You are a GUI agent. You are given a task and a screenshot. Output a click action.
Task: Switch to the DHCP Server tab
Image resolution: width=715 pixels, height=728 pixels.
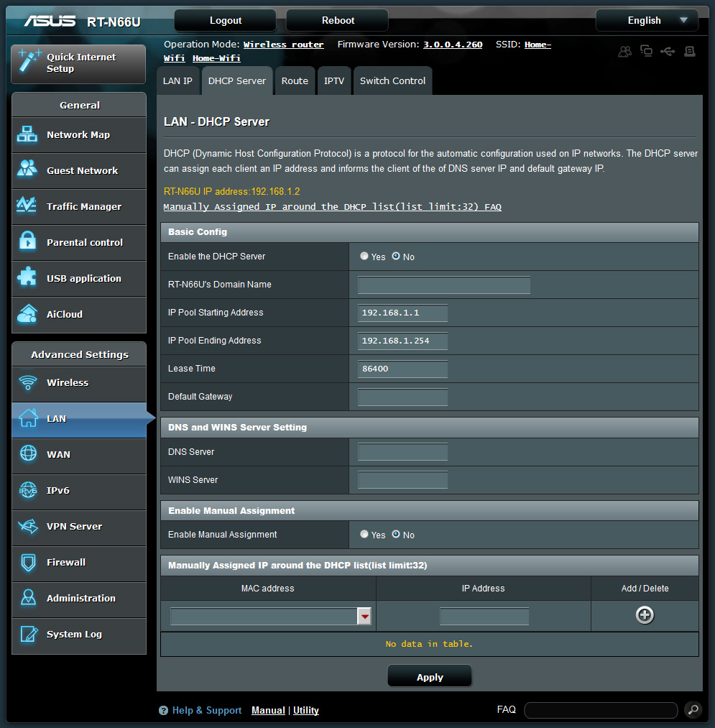(x=237, y=80)
